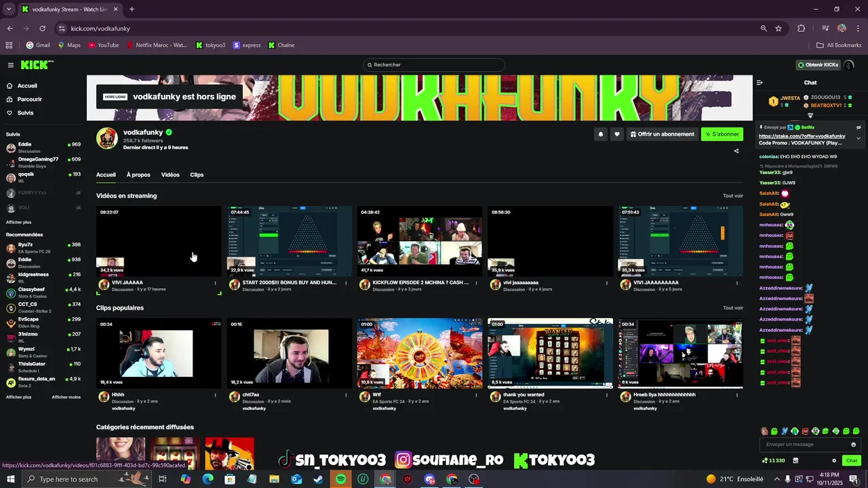Open Chrome extensions puzzle icon
The image size is (868, 488).
pos(802,28)
